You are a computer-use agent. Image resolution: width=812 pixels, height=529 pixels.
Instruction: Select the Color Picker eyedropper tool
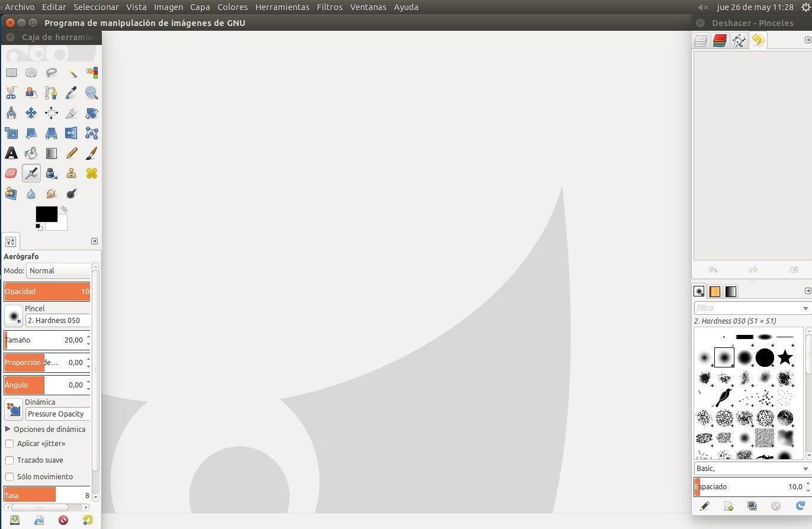pos(72,93)
